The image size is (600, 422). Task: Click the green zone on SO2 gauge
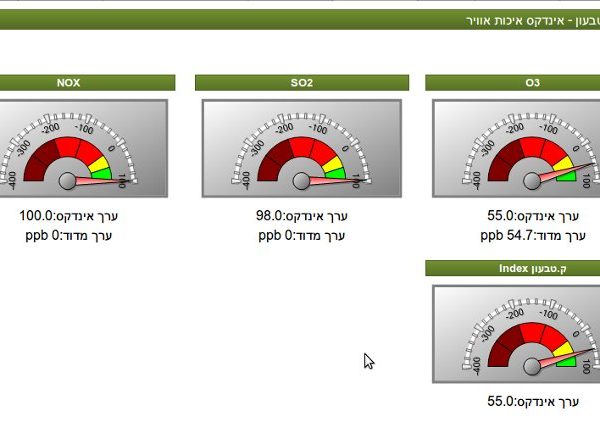click(336, 174)
